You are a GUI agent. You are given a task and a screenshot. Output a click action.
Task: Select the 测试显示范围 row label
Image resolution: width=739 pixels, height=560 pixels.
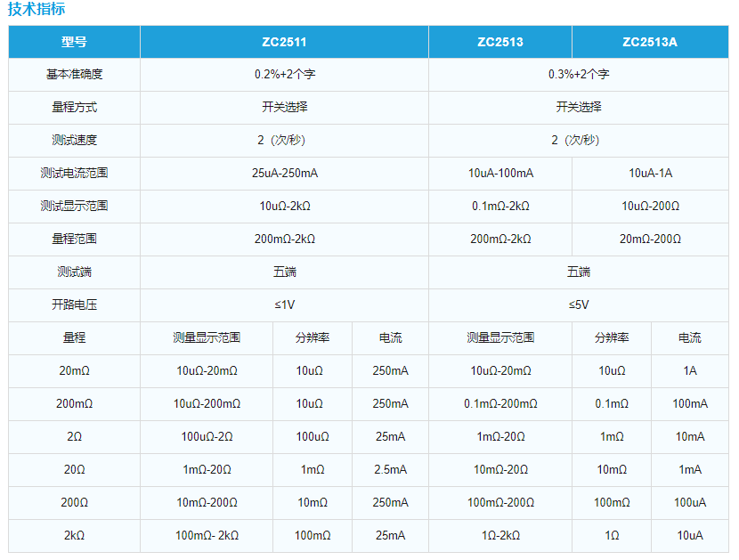74,207
